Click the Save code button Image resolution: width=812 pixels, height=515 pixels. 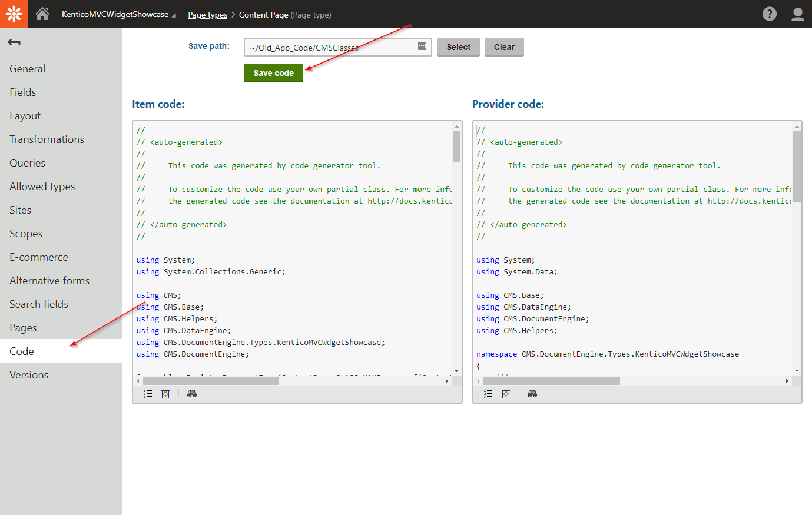pos(273,73)
